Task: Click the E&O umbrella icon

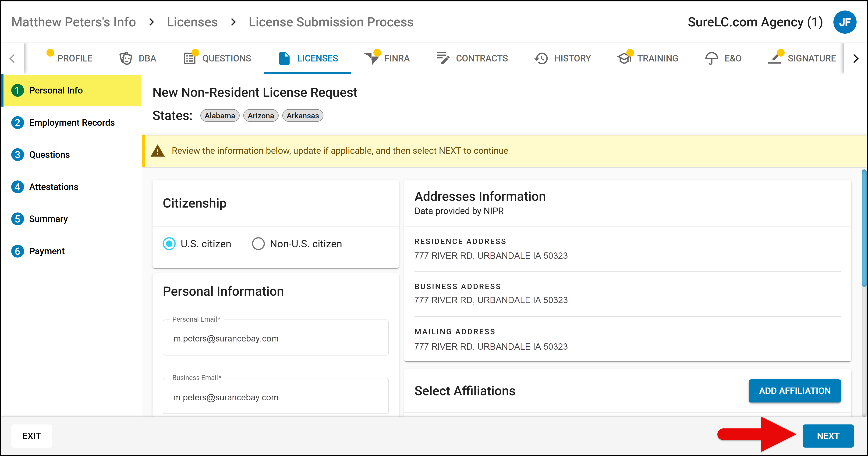Action: point(711,58)
